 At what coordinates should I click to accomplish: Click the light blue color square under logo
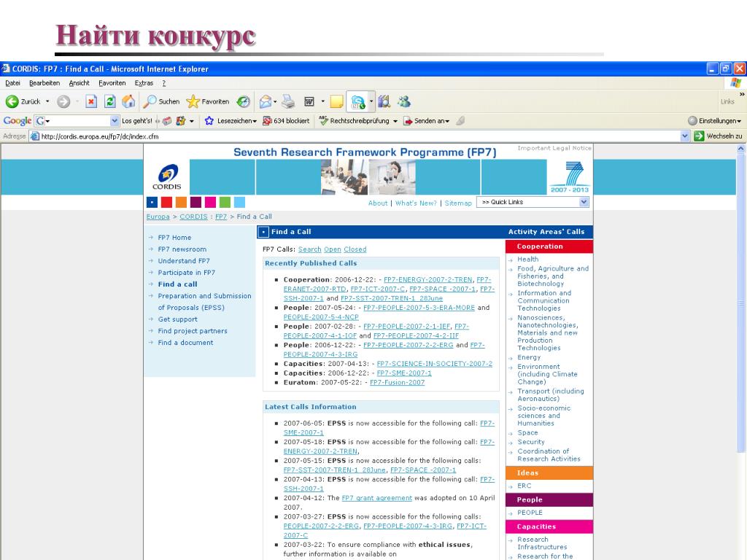click(x=239, y=203)
